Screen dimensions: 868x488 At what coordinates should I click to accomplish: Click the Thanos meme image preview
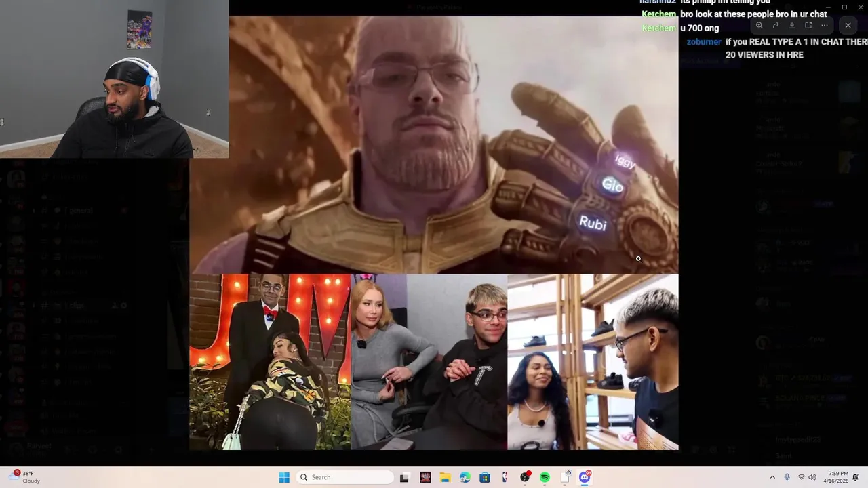pyautogui.click(x=434, y=232)
